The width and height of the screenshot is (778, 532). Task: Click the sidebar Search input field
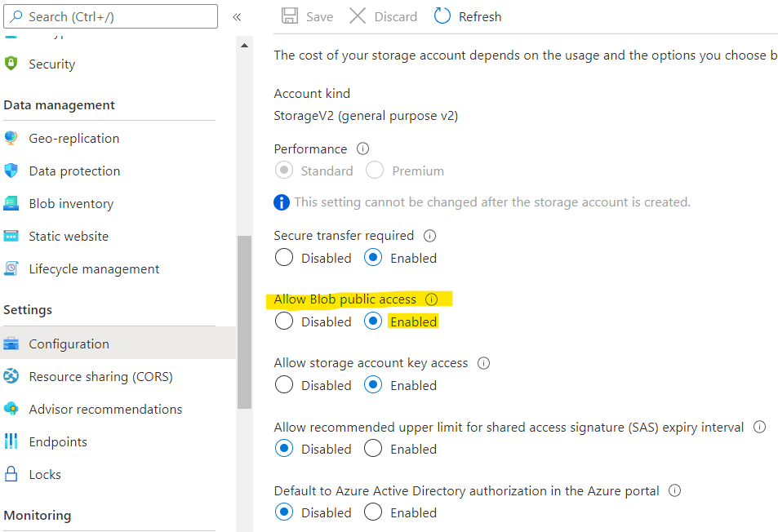pos(114,16)
